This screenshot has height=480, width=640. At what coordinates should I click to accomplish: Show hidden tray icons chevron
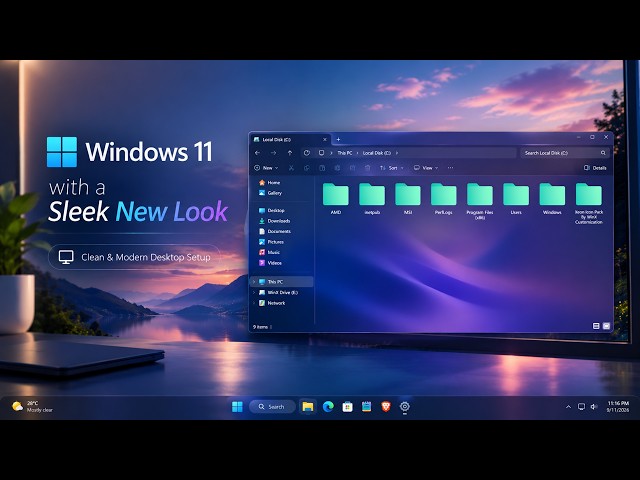(568, 407)
